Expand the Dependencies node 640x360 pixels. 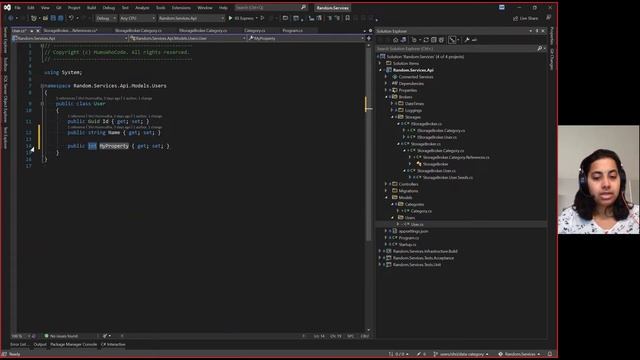coord(386,84)
